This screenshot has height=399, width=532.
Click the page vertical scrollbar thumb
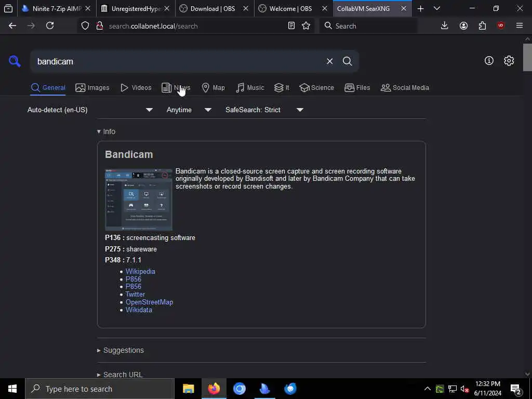coord(527,58)
